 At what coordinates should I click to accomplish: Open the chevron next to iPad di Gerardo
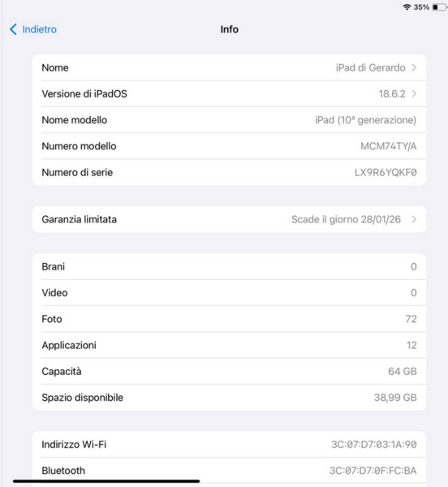pyautogui.click(x=414, y=67)
